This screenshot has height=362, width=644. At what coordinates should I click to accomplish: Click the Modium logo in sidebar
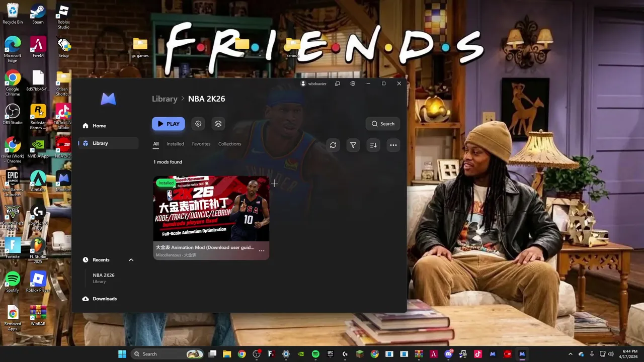coord(108,99)
